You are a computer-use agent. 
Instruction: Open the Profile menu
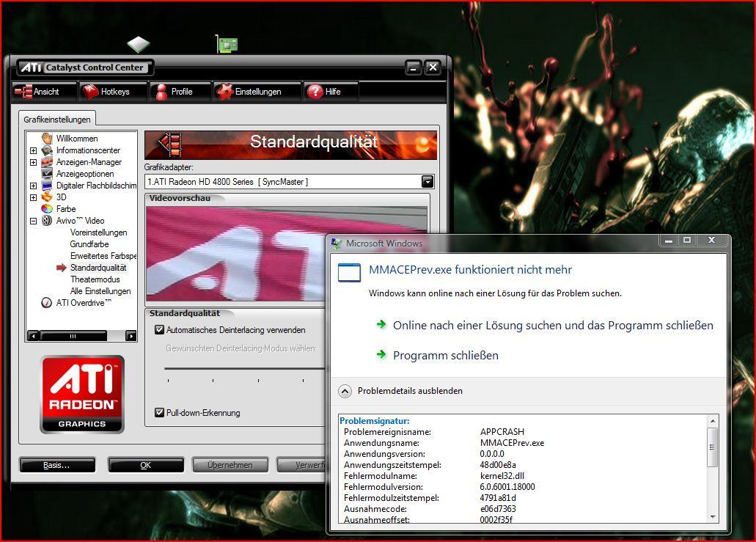(x=180, y=91)
